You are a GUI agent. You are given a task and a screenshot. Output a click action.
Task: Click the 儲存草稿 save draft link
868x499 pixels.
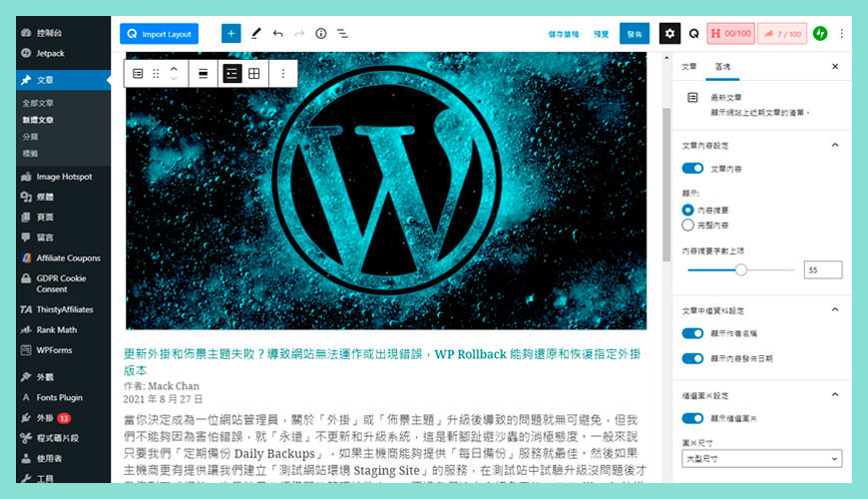564,34
